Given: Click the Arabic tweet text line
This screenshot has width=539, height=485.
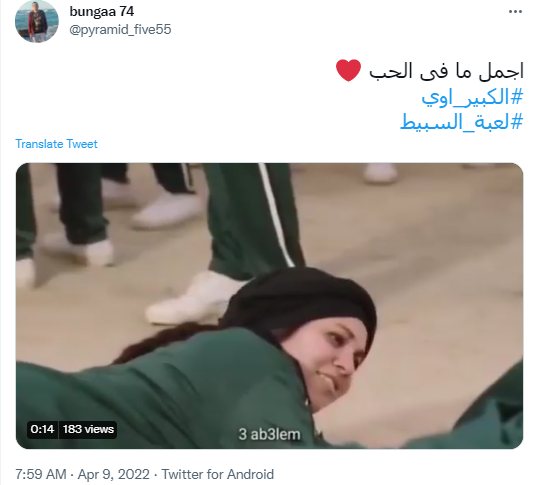Looking at the screenshot, I should (446, 71).
